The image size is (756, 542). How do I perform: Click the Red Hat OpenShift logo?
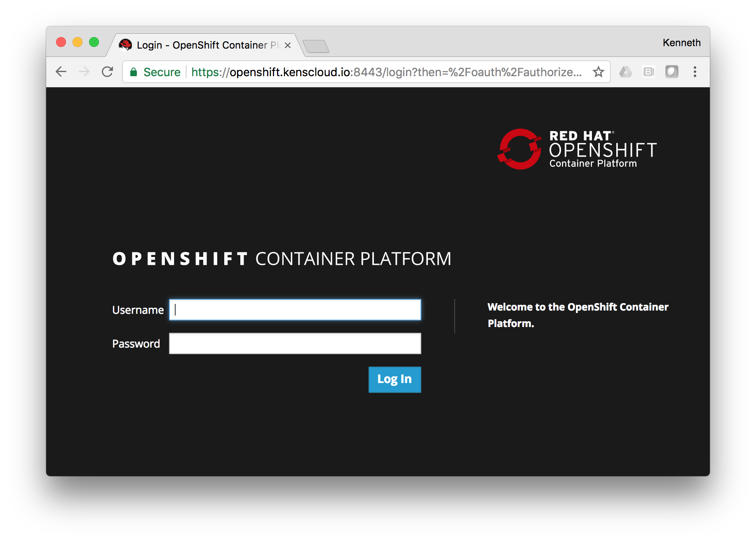pos(577,149)
